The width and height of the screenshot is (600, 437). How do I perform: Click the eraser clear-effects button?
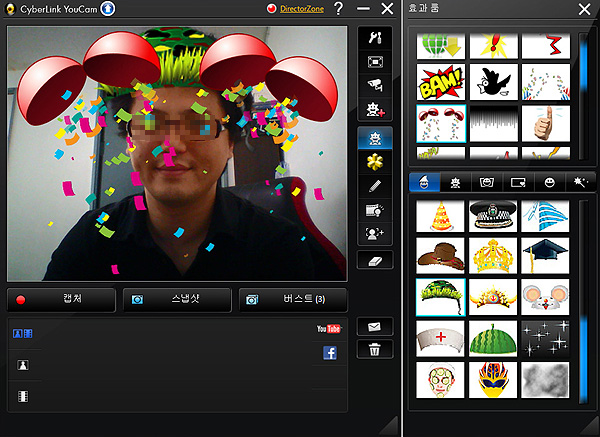coord(374,260)
